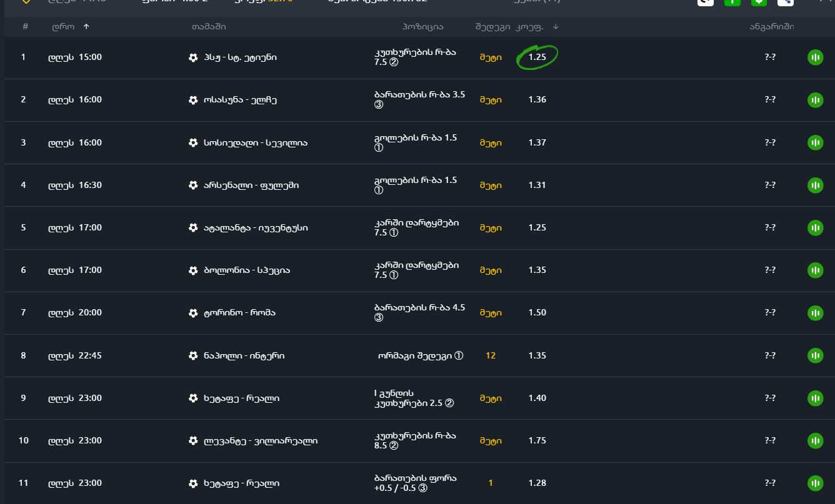
Task: Click football icon next to ბოლონია - სპეცია
Action: click(x=193, y=270)
